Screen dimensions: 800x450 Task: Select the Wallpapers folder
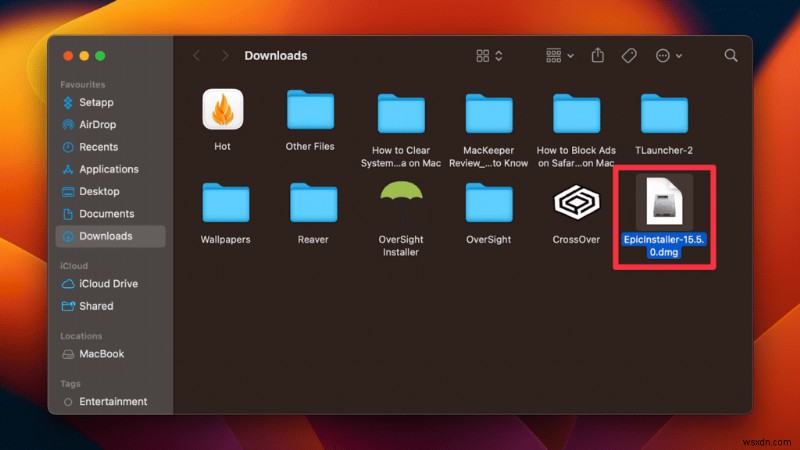[226, 203]
